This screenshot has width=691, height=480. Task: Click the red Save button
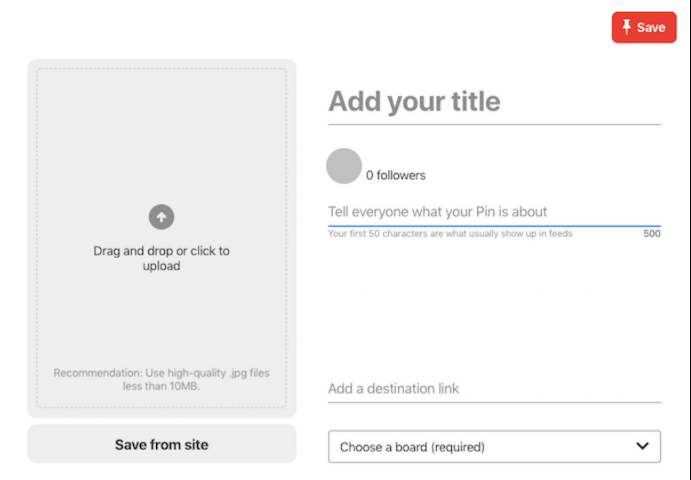[644, 27]
